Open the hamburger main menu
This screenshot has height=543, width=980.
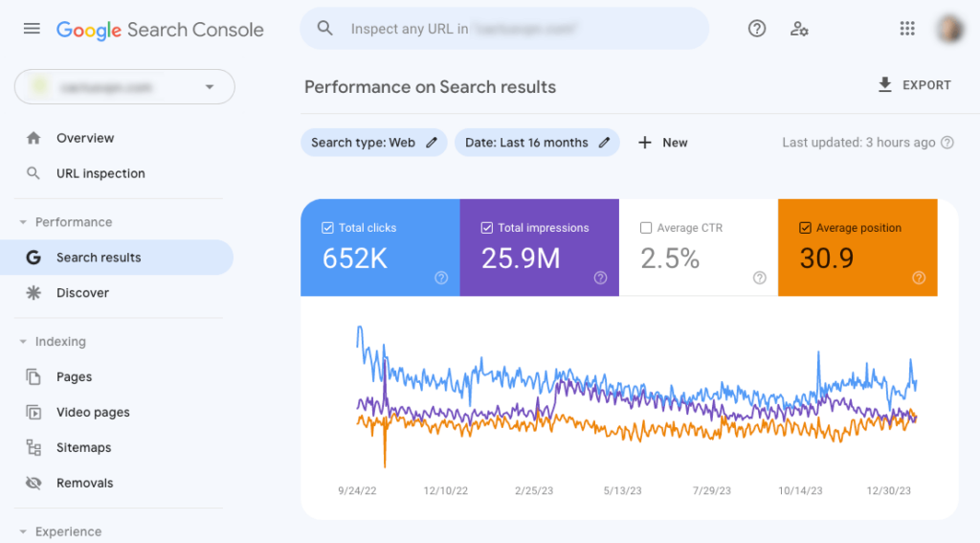point(32,29)
